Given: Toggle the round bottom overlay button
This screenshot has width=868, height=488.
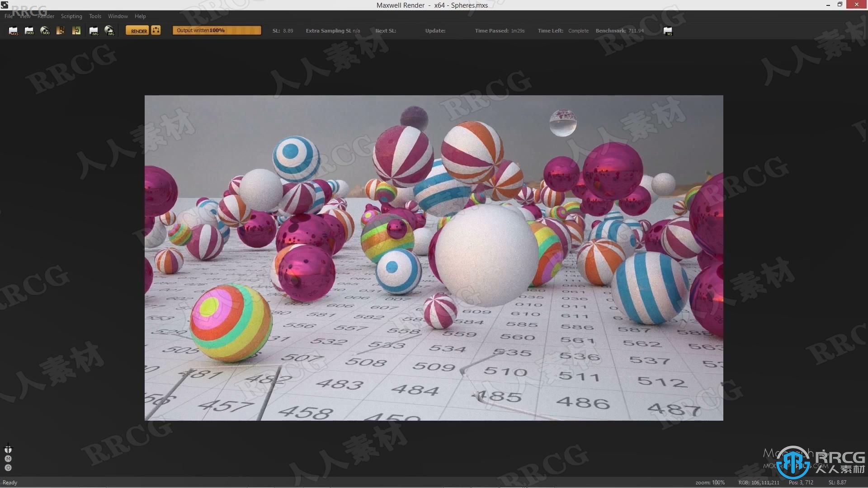Looking at the screenshot, I should point(8,468).
